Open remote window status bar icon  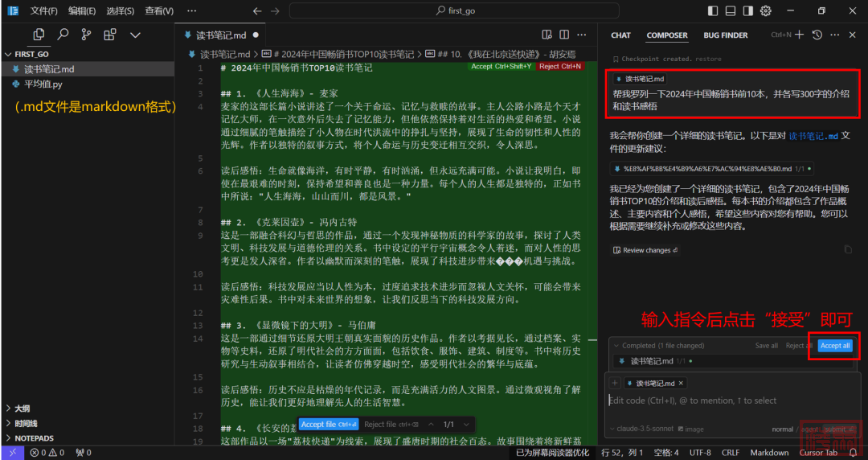click(x=13, y=453)
